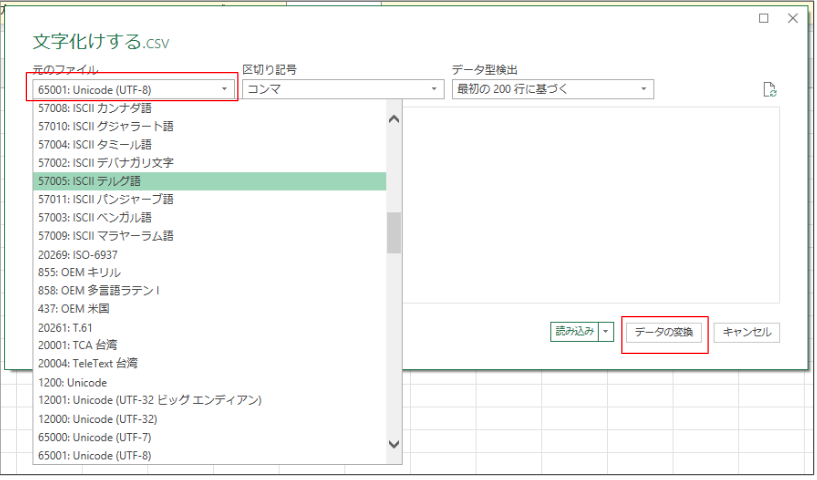Cancel the dialog with キャンセル
This screenshot has height=480, width=817.
click(x=747, y=333)
